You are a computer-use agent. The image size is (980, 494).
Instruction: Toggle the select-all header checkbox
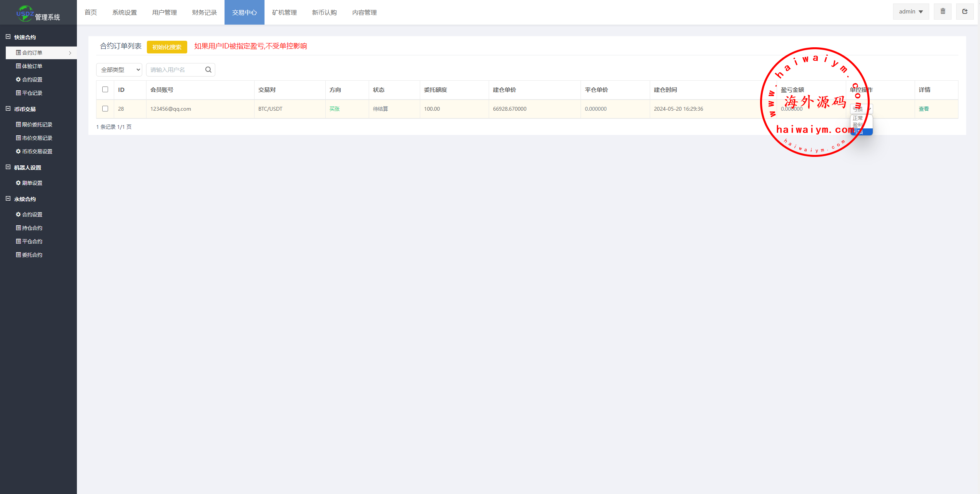[105, 90]
